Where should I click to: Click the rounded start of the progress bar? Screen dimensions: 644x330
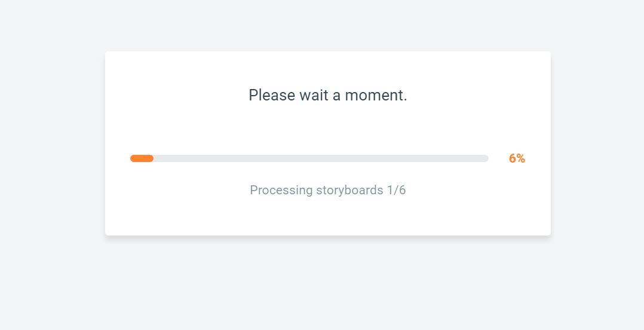pos(133,158)
